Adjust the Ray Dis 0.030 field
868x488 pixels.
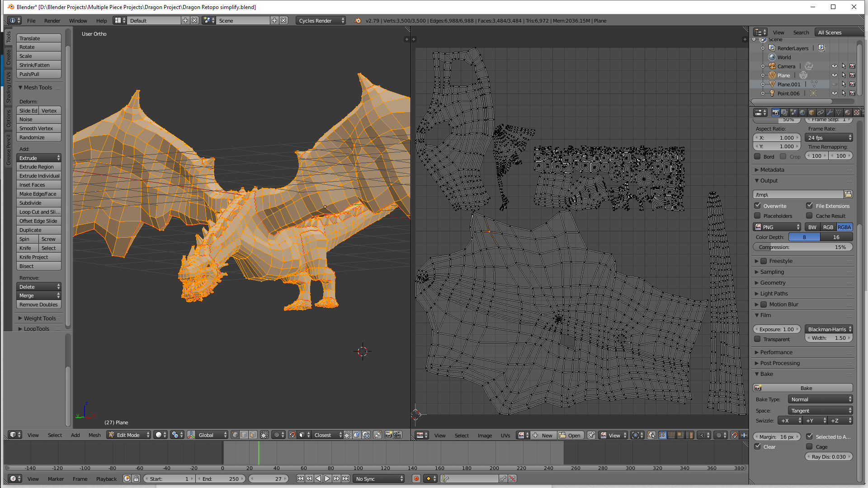pos(829,456)
